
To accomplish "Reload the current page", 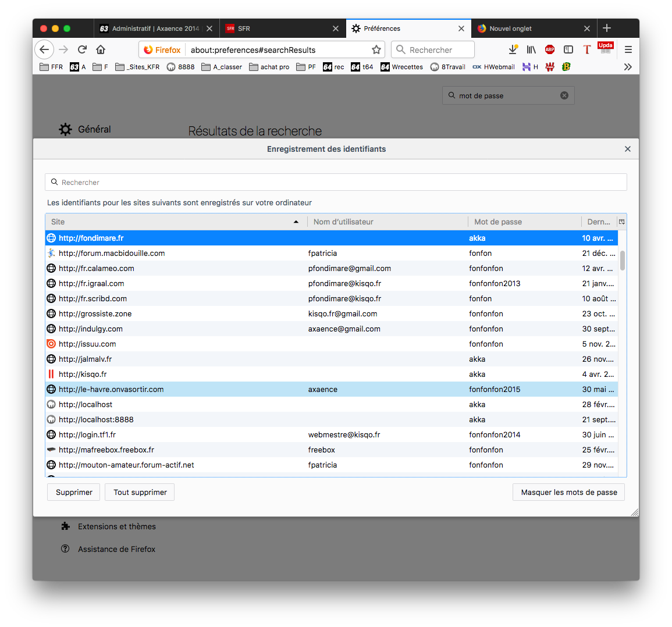I will pos(82,49).
